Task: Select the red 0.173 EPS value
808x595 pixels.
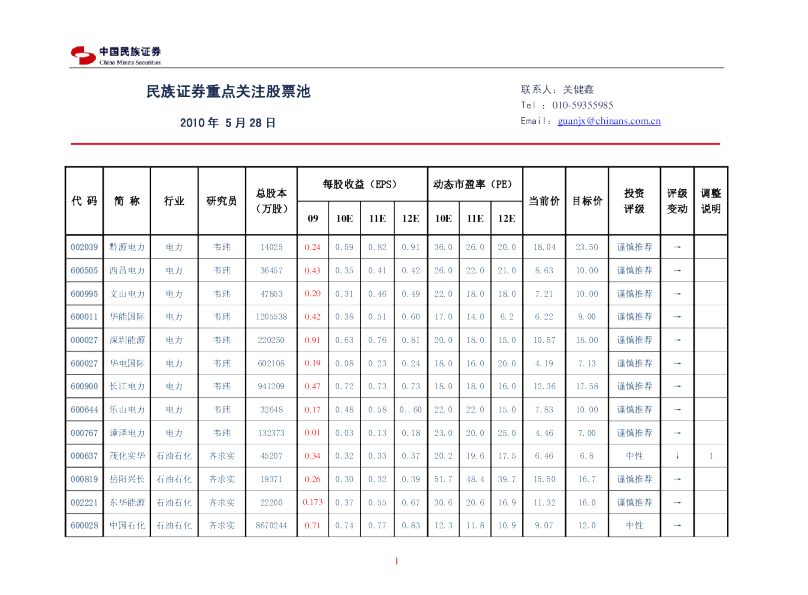Action: tap(312, 502)
